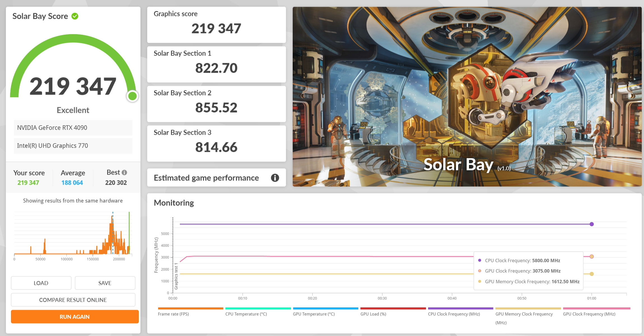This screenshot has height=336, width=644.
Task: Toggle Frame rate (FPS) legend series
Action: (190, 312)
